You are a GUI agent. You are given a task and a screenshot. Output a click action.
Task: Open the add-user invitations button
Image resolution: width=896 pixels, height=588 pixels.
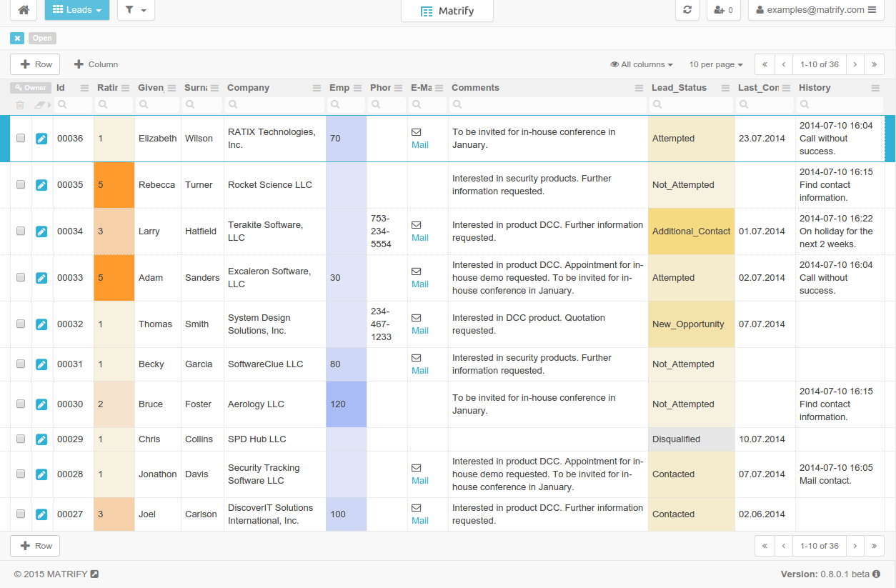[x=724, y=10]
